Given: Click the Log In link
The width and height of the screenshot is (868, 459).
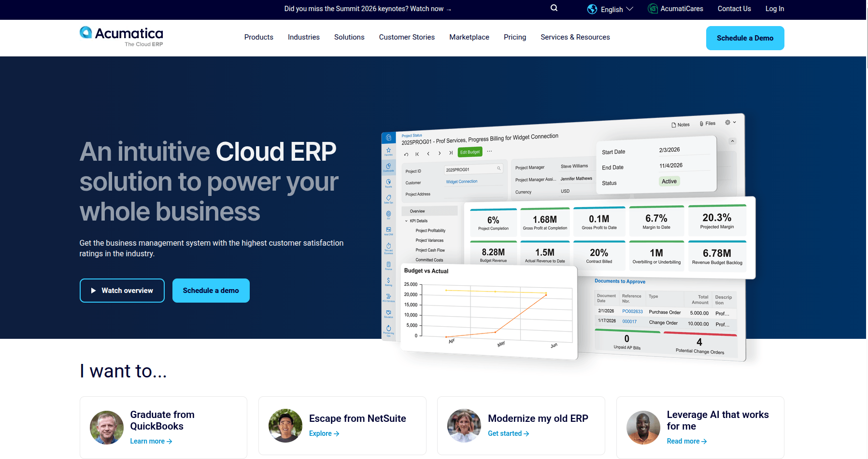Looking at the screenshot, I should 774,9.
